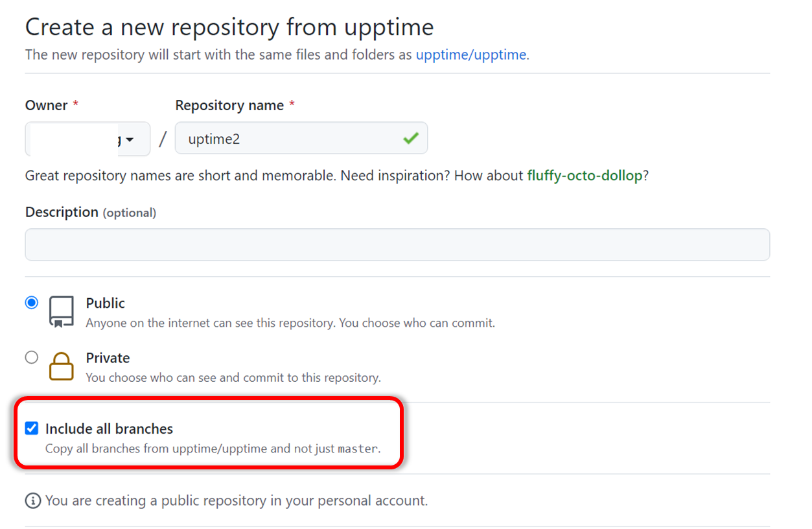The height and width of the screenshot is (529, 812).
Task: Use the fluffy-octo-dollop name suggestion
Action: 585,176
